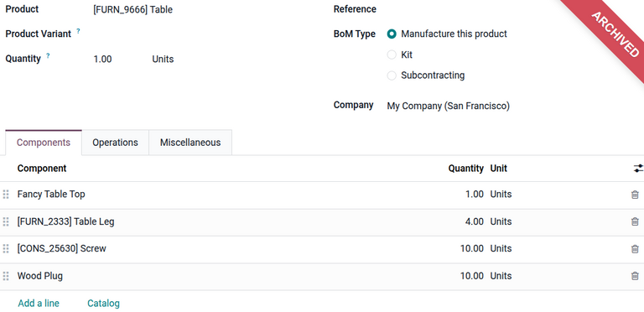Grab the drag handle for Screw row

coord(6,249)
